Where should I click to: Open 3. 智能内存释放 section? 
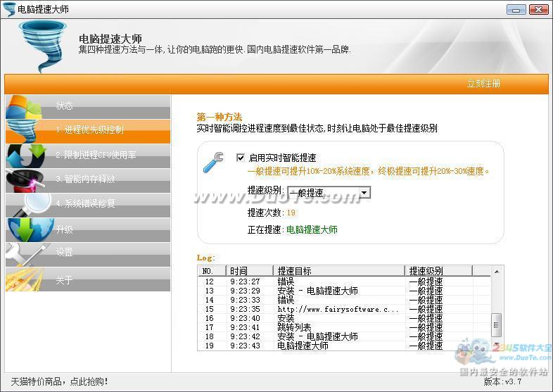(x=88, y=181)
